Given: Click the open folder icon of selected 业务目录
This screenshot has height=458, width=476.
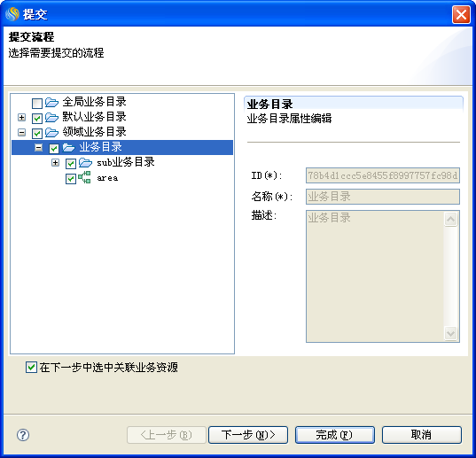Looking at the screenshot, I should 68,148.
